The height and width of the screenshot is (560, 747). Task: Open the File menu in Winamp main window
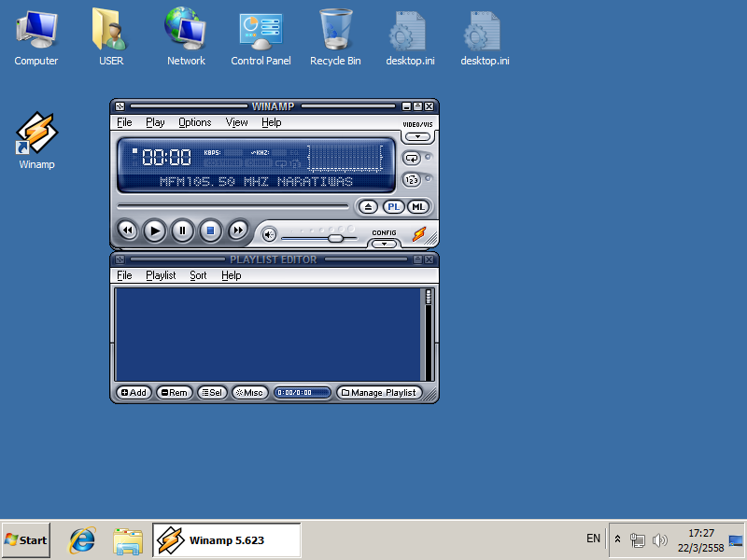(124, 122)
